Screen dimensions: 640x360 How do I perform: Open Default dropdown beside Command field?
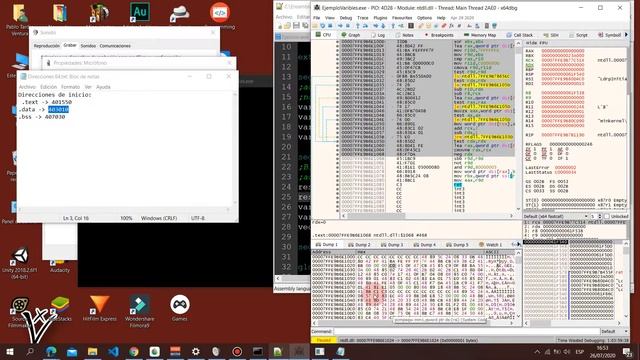coord(615,331)
